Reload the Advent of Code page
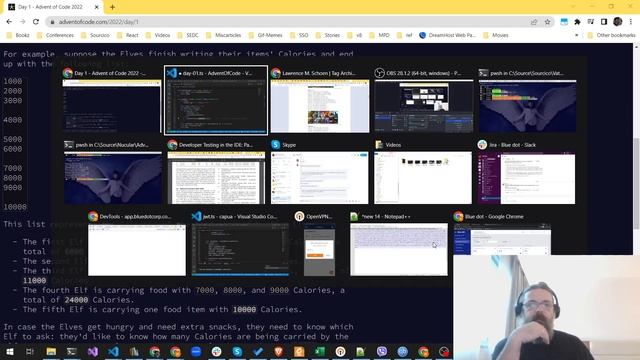 click(x=36, y=22)
